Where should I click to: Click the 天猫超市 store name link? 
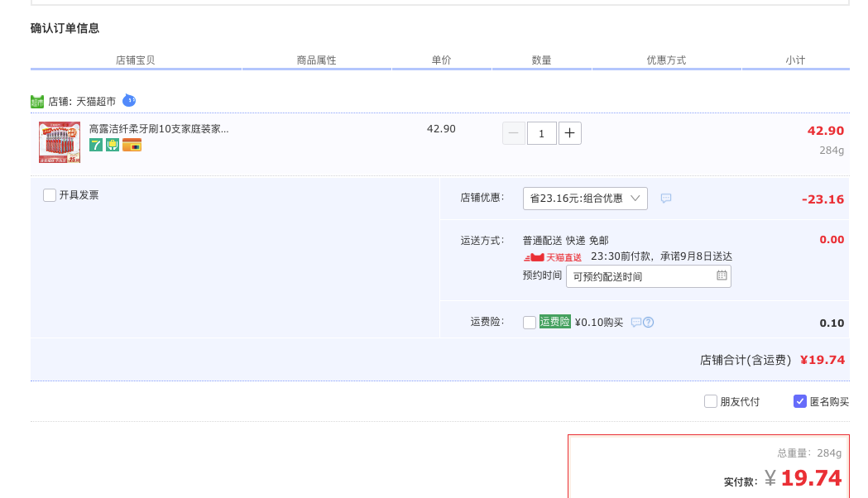click(x=96, y=102)
